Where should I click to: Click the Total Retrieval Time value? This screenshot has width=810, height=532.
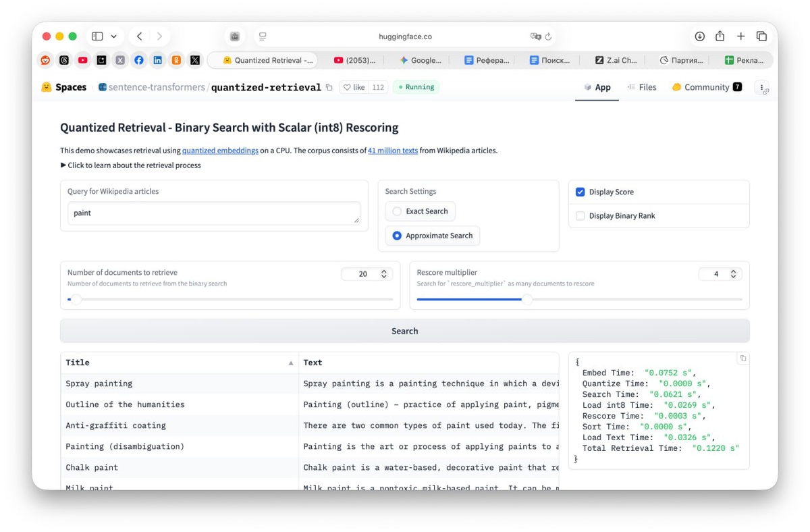715,448
